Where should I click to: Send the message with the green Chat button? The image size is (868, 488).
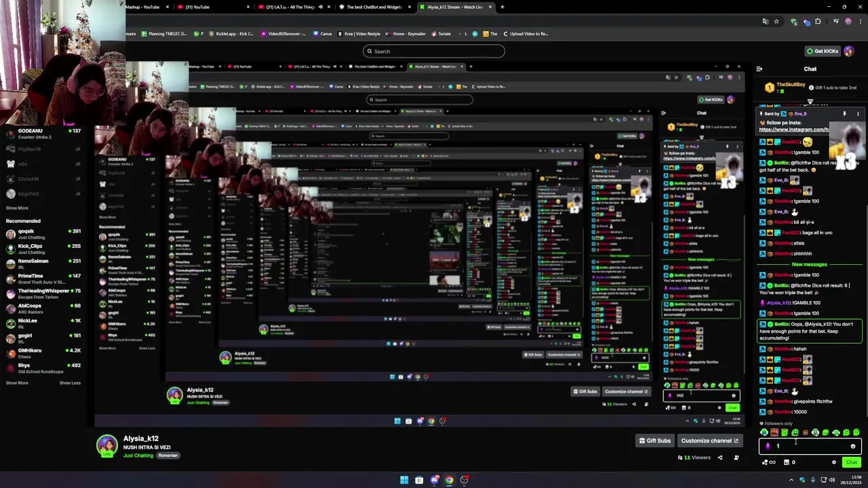851,462
